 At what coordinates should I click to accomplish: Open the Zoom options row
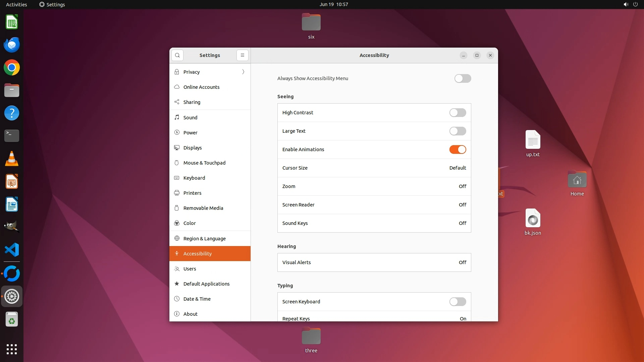(x=374, y=186)
